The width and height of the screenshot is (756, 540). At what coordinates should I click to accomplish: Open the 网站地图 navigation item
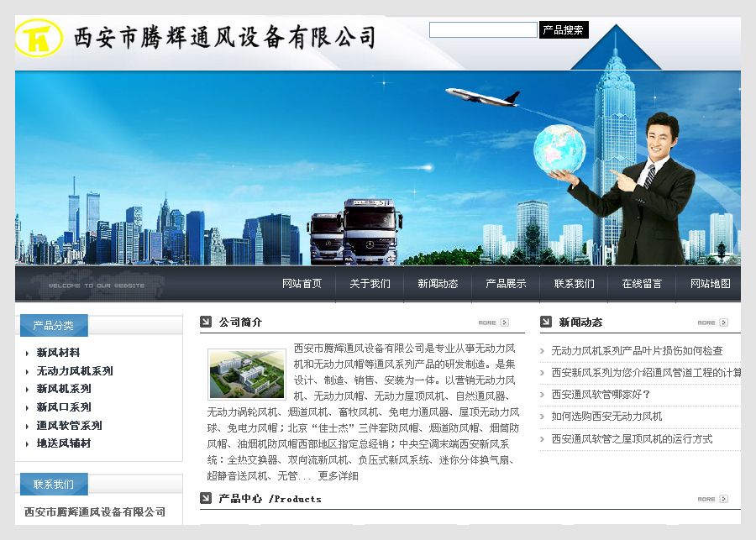point(706,283)
